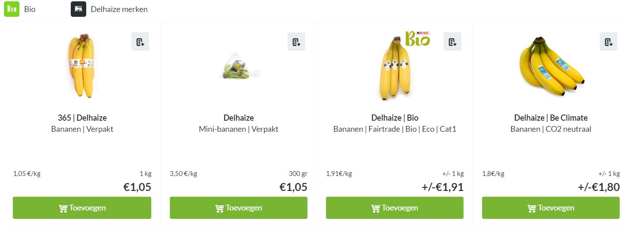Select the Bio filter label

point(30,9)
